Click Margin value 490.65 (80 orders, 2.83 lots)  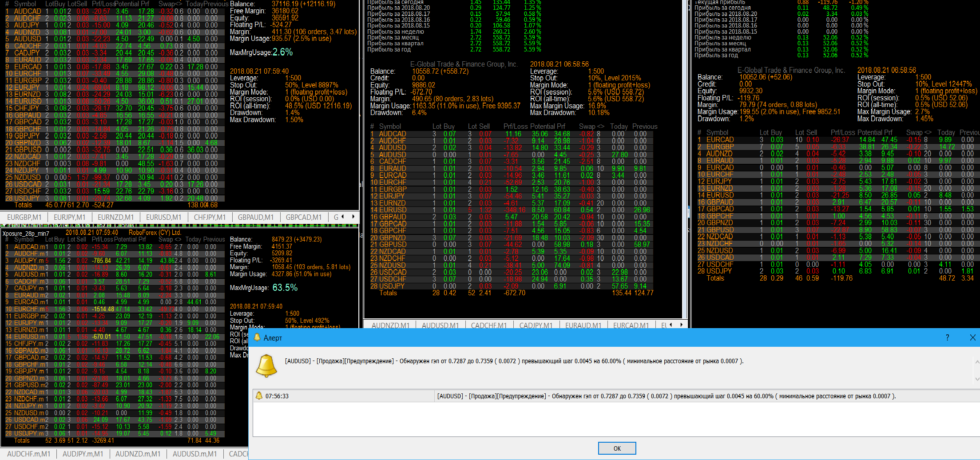click(452, 99)
